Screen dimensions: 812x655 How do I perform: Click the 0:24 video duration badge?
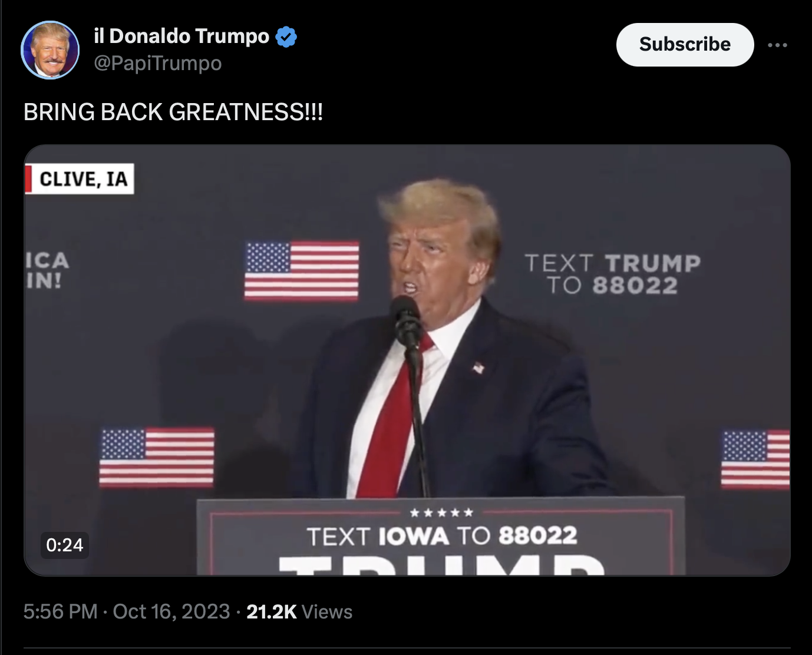[x=65, y=545]
